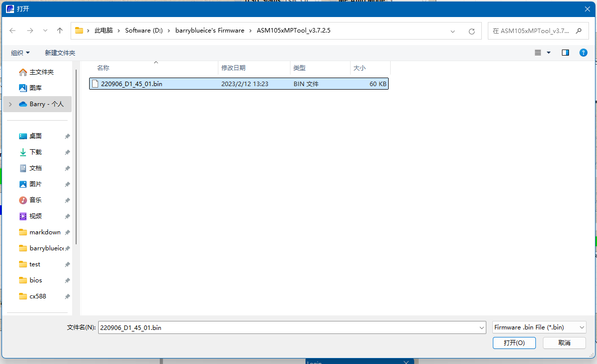Open the Firmware .bin File type filter
Viewport: 597px width, 364px height.
click(539, 327)
